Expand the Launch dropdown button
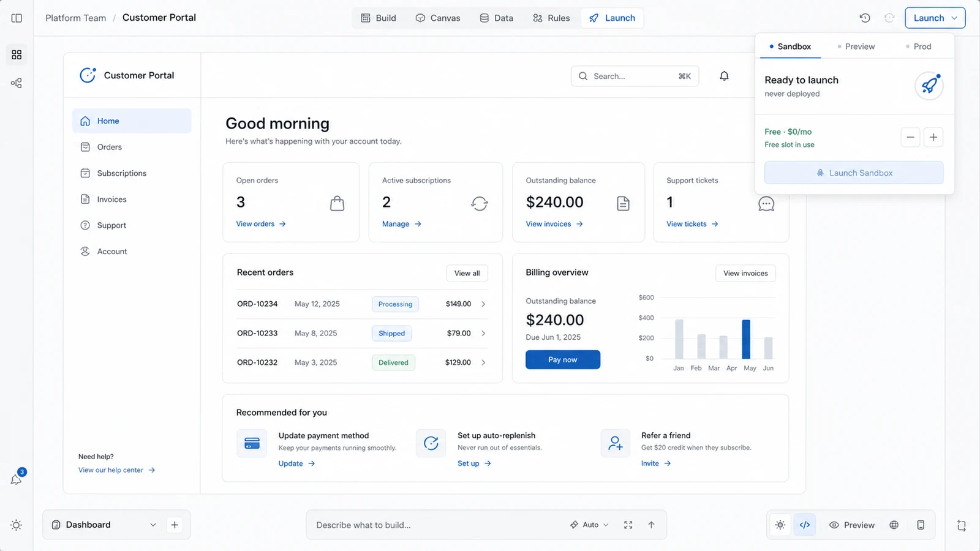 click(x=935, y=18)
